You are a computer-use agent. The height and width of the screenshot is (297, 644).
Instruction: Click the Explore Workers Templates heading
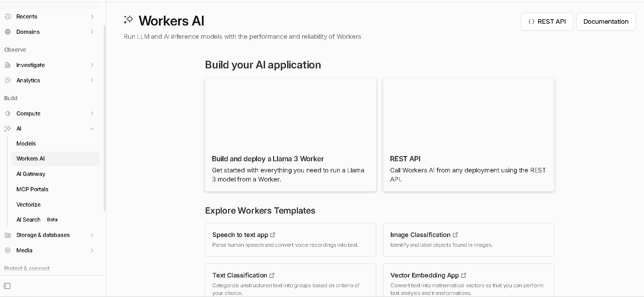tap(260, 211)
